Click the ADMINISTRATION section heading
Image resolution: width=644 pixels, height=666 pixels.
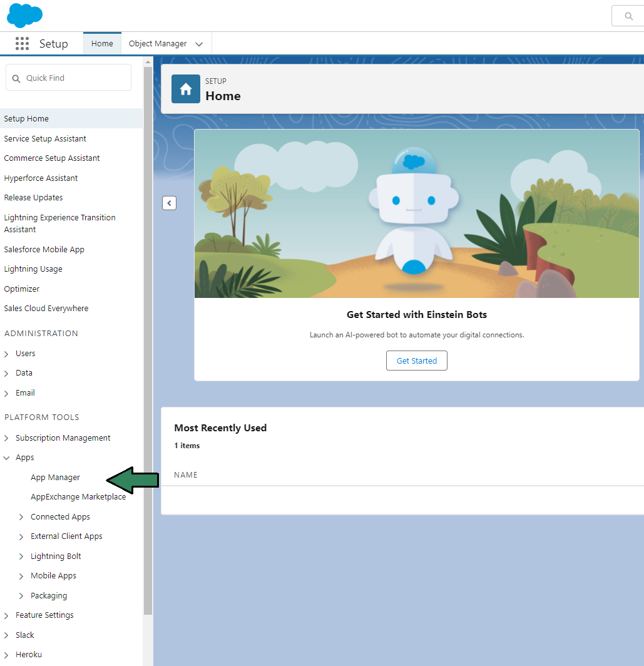[x=41, y=334]
